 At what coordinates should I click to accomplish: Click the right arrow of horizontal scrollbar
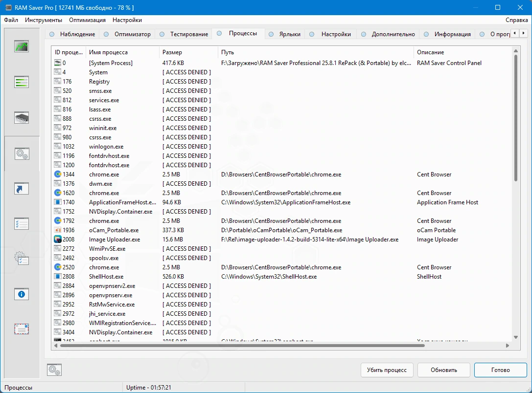pyautogui.click(x=508, y=346)
